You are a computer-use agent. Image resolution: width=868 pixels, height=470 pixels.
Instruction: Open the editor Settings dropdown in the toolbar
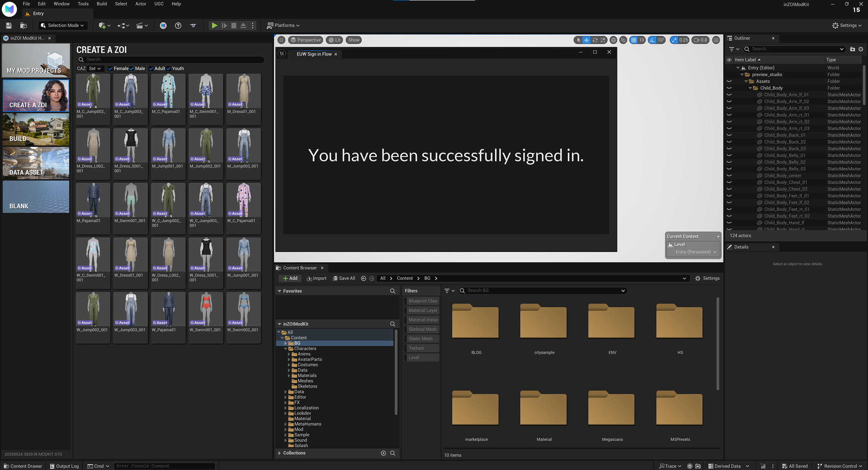click(x=847, y=25)
